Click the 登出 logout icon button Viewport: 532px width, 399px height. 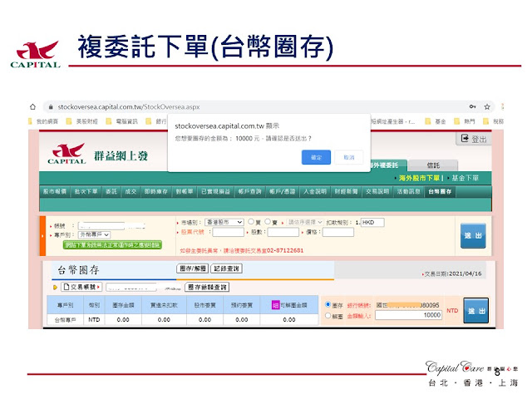474,139
